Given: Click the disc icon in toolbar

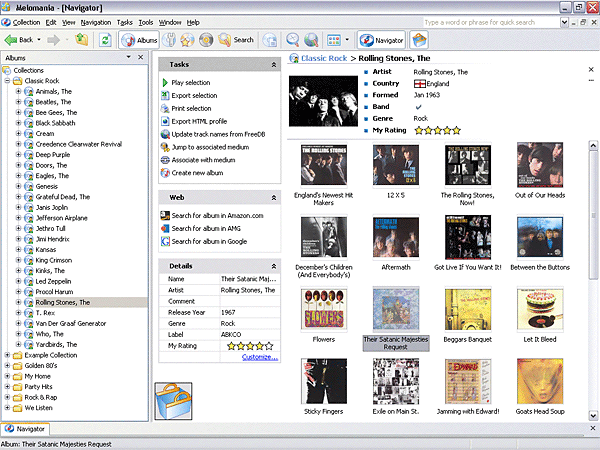Looking at the screenshot, I should (x=206, y=40).
